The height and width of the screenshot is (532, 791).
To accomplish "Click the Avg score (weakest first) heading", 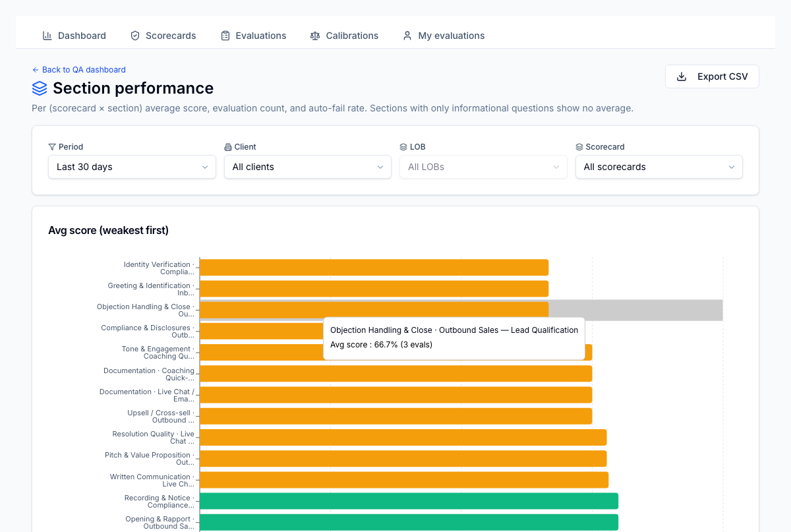I will [x=108, y=230].
